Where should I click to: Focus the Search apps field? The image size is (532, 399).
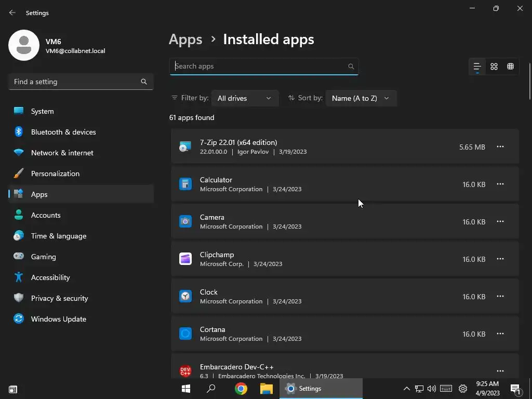tap(260, 66)
